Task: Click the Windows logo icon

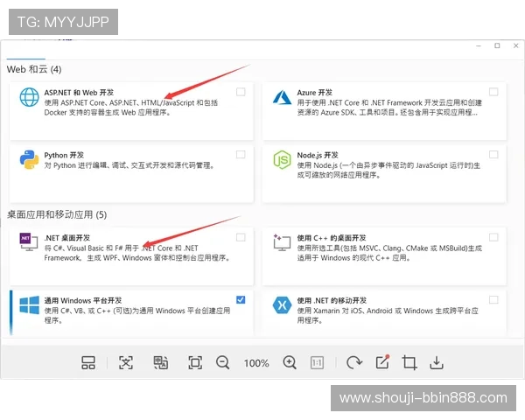Action: click(x=29, y=304)
